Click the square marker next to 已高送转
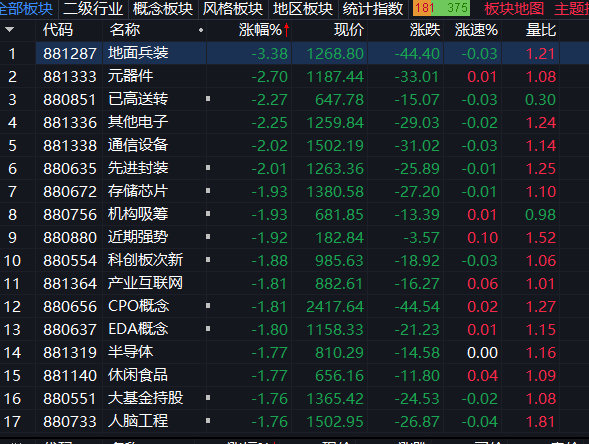The width and height of the screenshot is (589, 444). (x=208, y=99)
